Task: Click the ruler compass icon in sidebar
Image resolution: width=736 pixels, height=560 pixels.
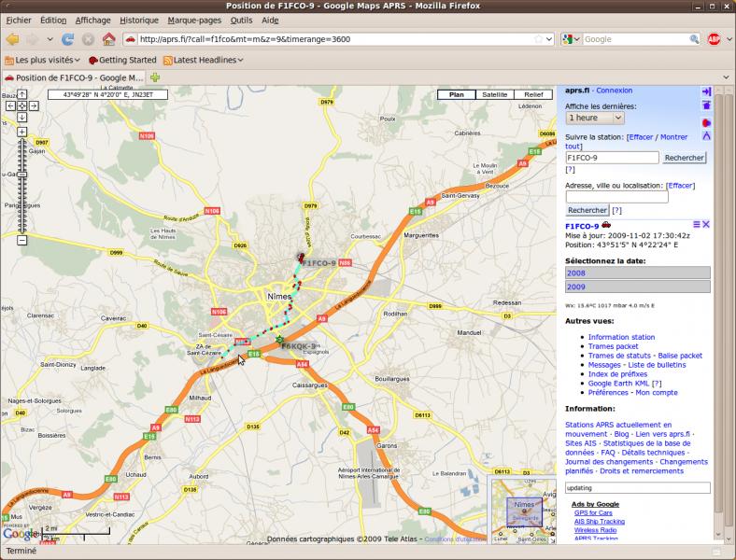Action: [706, 136]
